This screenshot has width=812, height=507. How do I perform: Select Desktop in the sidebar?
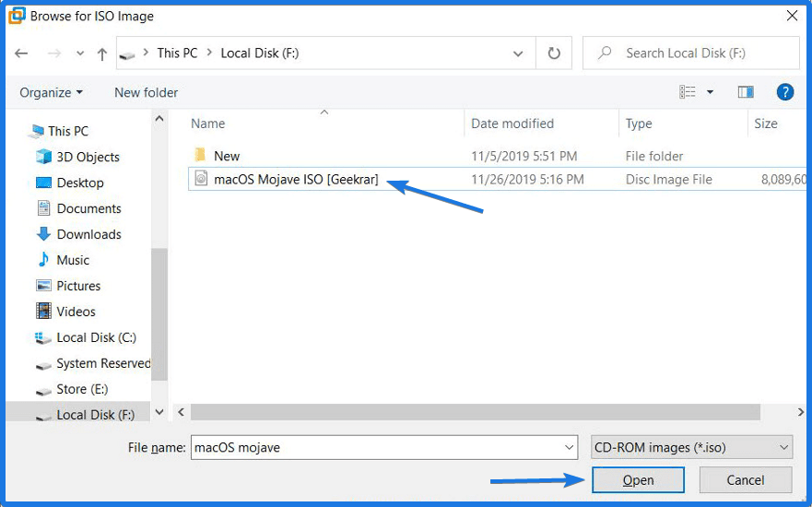point(80,183)
